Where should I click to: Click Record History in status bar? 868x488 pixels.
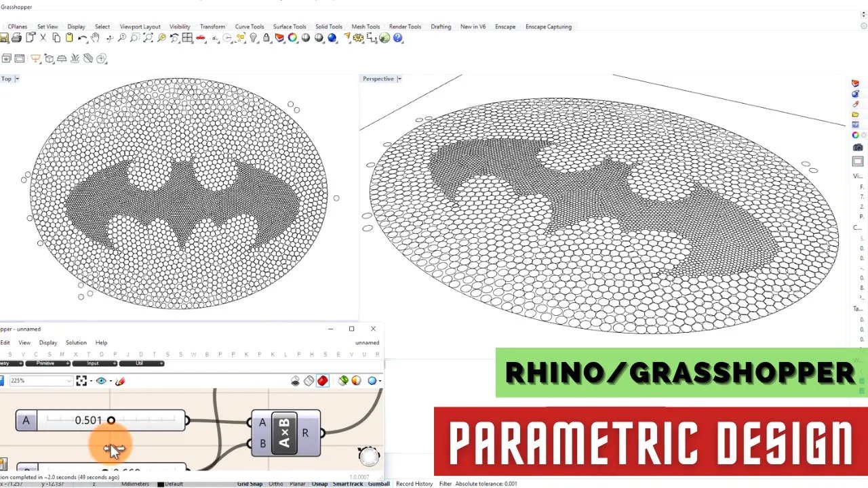point(414,484)
